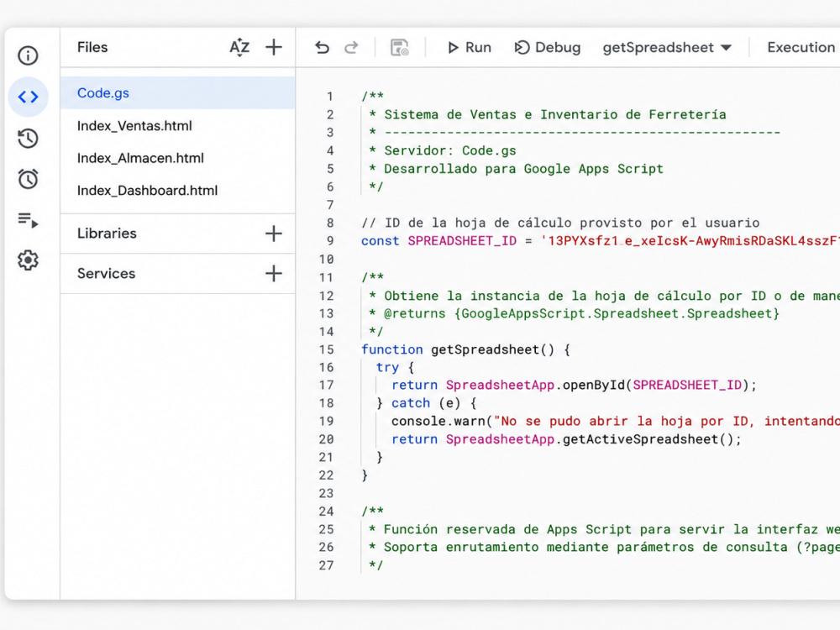Click line number 24 in gutter
This screenshot has width=840, height=630.
click(x=326, y=512)
